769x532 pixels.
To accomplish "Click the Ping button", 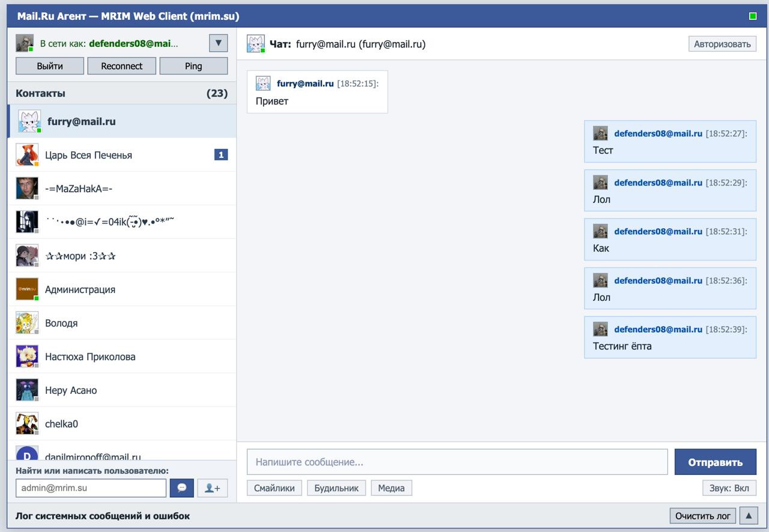I will coord(193,66).
